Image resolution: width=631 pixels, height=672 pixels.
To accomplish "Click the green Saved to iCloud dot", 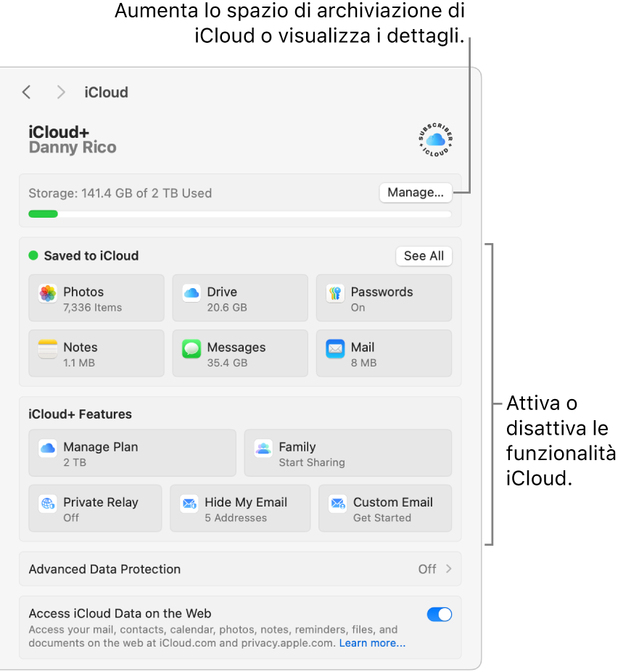I will (33, 256).
